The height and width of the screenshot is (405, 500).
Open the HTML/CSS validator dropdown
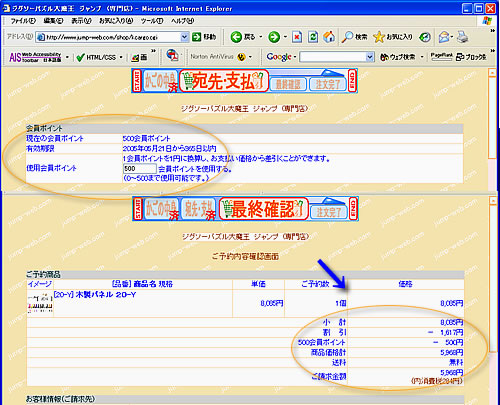click(121, 57)
